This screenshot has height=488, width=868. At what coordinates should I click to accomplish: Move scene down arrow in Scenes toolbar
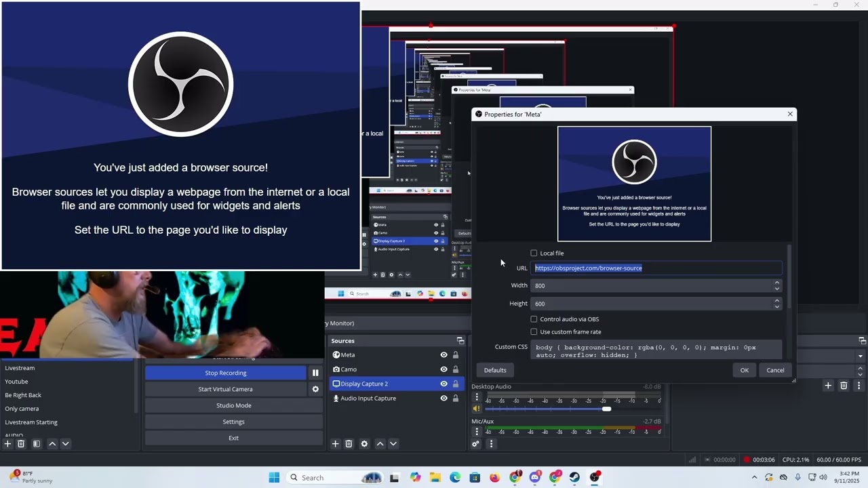65,444
